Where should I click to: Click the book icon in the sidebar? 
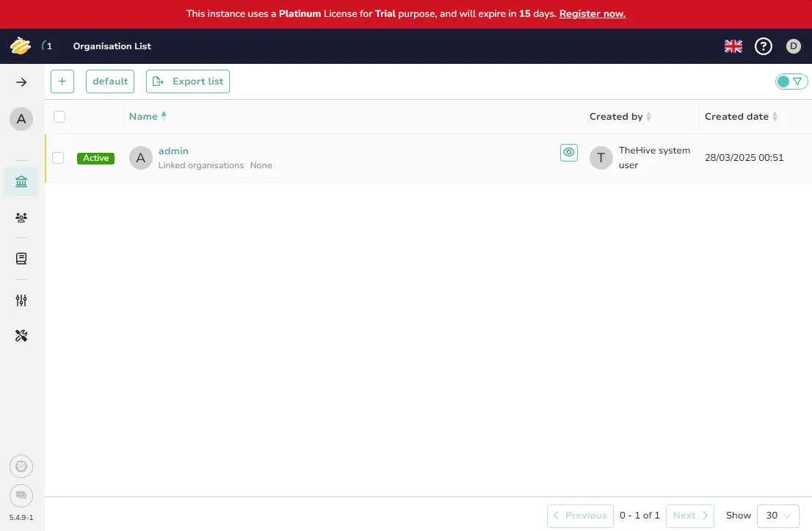click(x=21, y=259)
